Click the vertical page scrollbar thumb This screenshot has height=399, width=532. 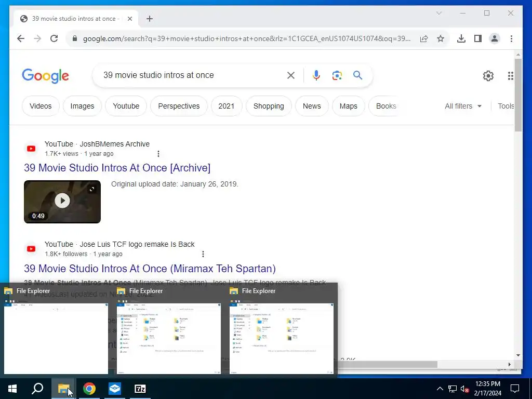pos(518,95)
